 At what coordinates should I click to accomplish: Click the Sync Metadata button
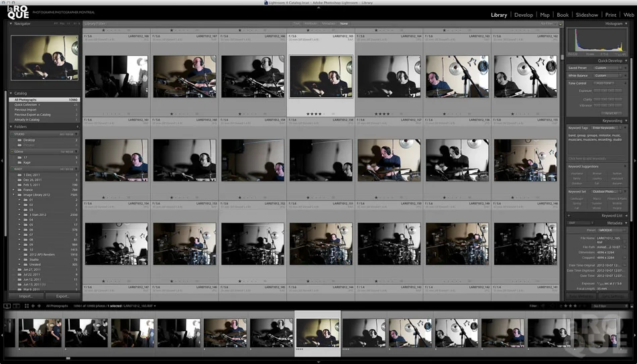click(581, 296)
